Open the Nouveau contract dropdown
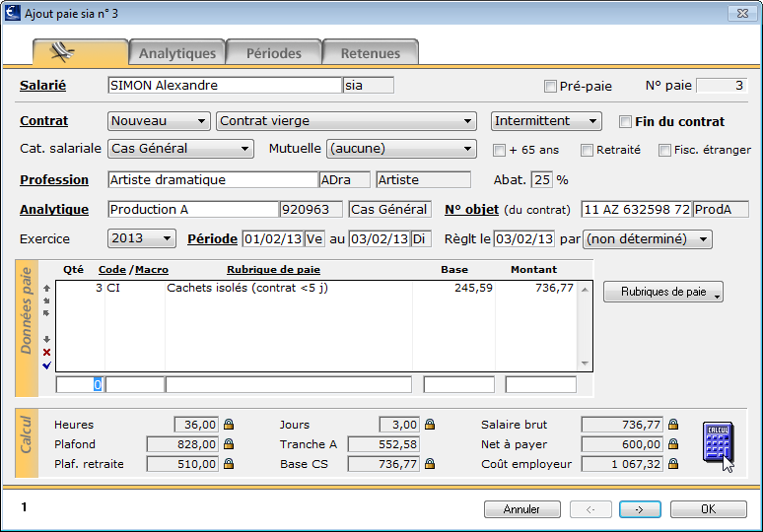This screenshot has height=532, width=763. [159, 121]
